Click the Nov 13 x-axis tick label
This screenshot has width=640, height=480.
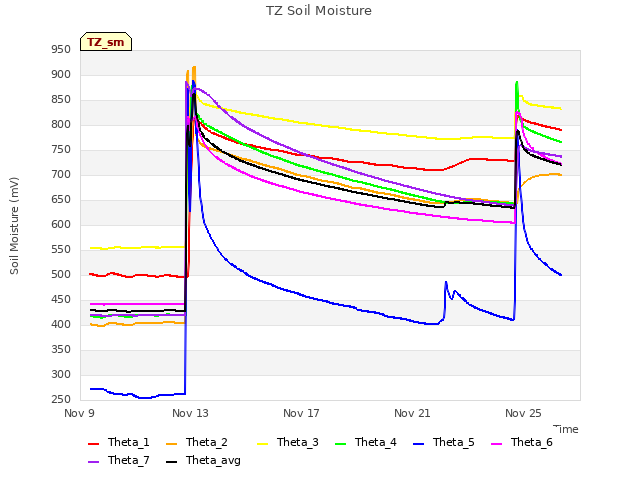pyautogui.click(x=190, y=413)
